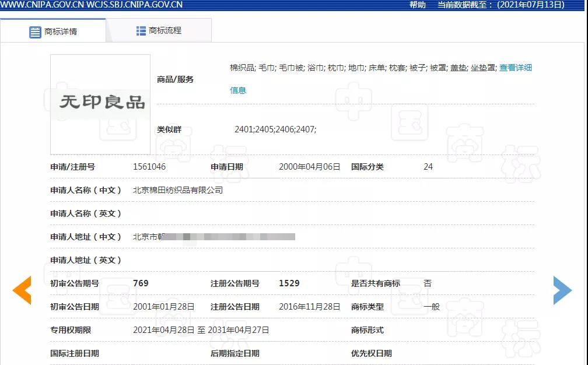Click the trademark type value 一般
The width and height of the screenshot is (588, 365).
pyautogui.click(x=432, y=307)
